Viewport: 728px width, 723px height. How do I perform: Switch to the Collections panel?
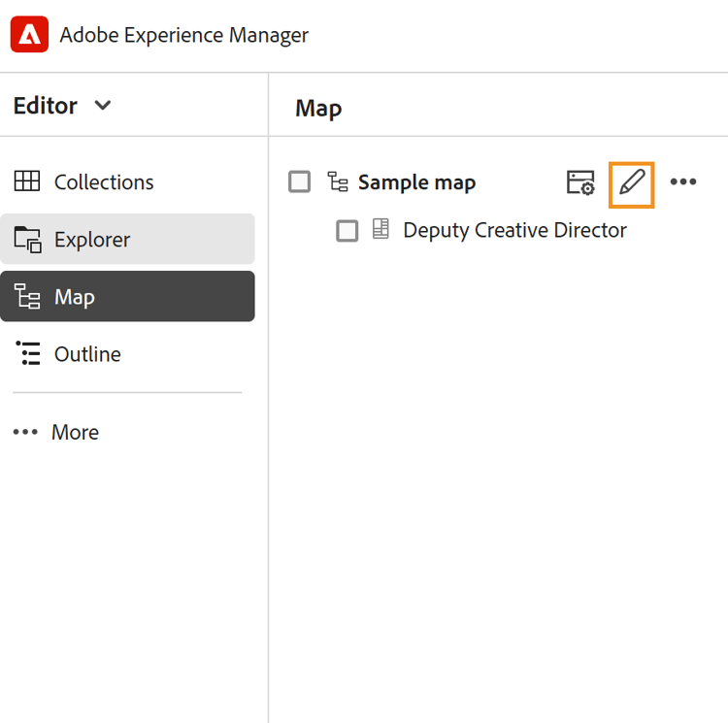pyautogui.click(x=104, y=182)
